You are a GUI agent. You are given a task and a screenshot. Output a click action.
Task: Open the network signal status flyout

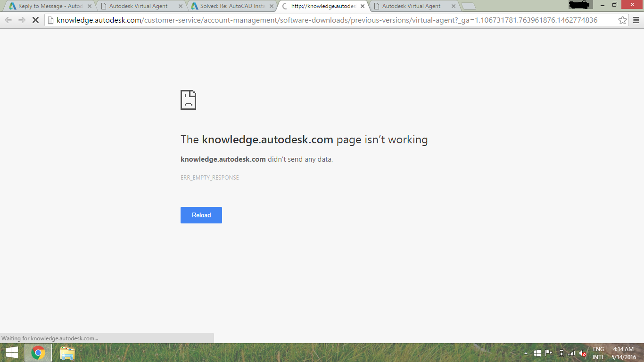[571, 353]
